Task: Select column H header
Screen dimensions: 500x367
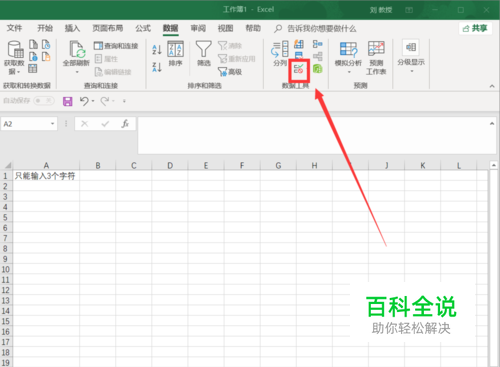Action: coord(314,165)
